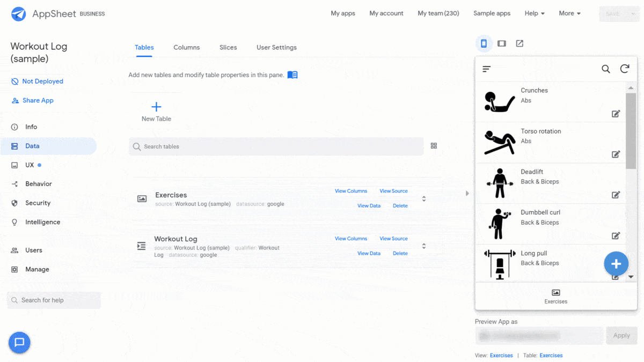
Task: Delete the Exercises table
Action: (x=400, y=206)
